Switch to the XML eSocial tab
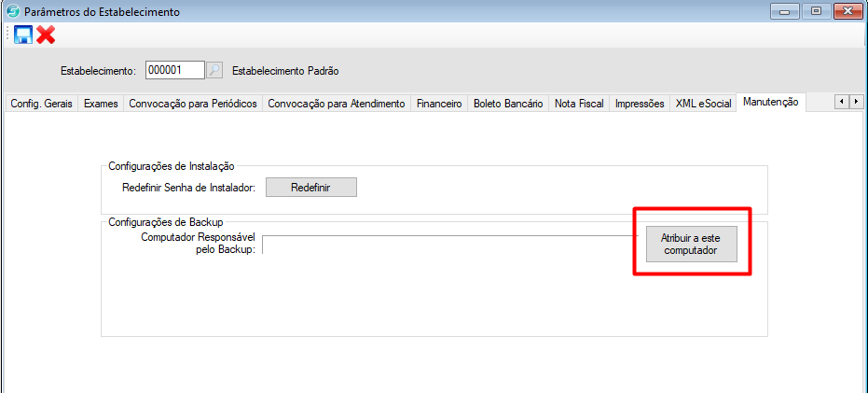Viewport: 868px width, 393px height. pos(703,104)
